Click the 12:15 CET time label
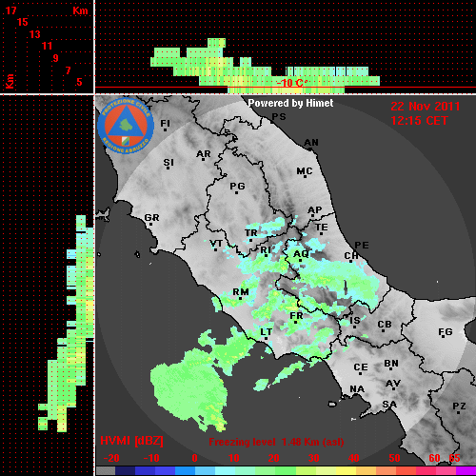Image resolution: width=476 pixels, height=476 pixels. [419, 121]
